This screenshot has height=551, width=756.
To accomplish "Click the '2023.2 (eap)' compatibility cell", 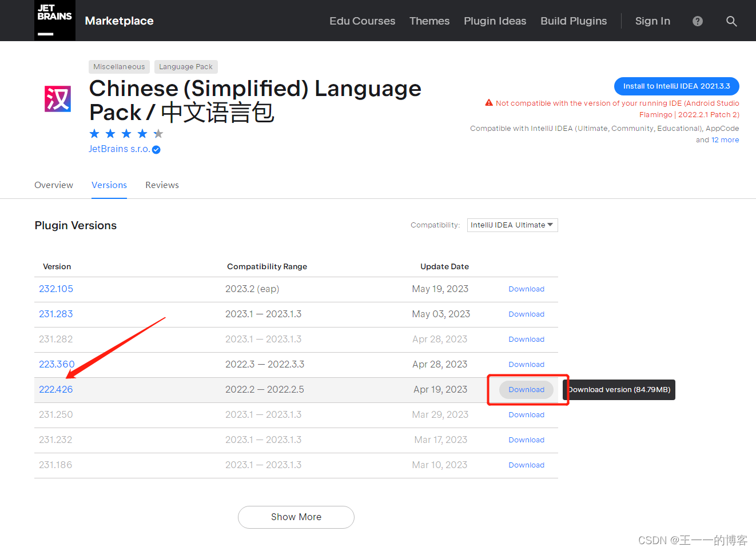I will [252, 289].
